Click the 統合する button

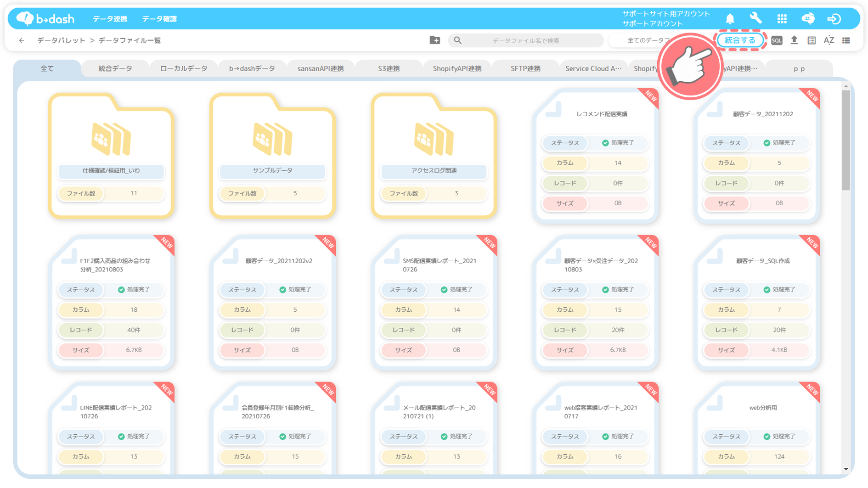click(x=740, y=40)
